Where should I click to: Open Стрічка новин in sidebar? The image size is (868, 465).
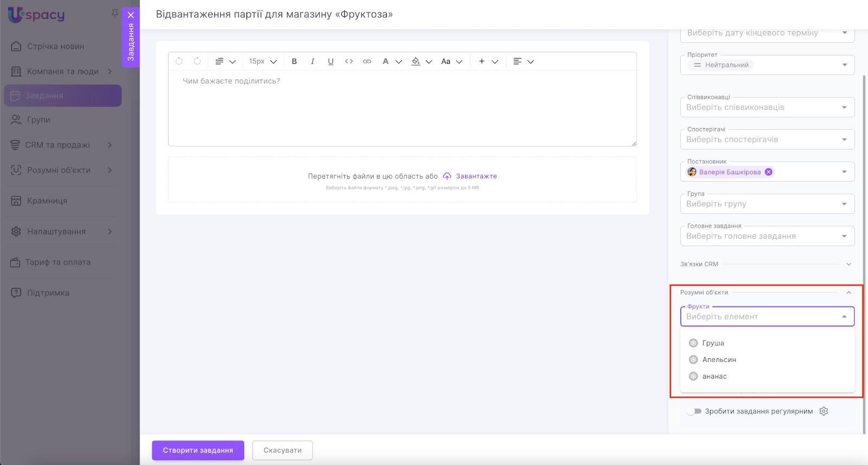click(x=55, y=46)
